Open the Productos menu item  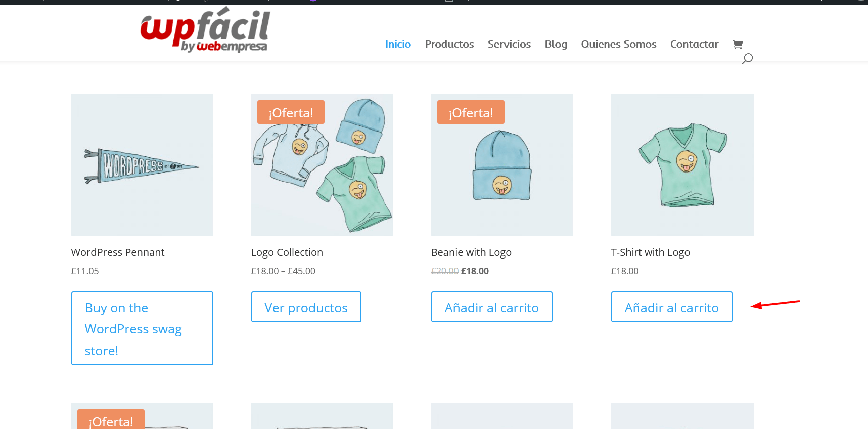point(449,44)
